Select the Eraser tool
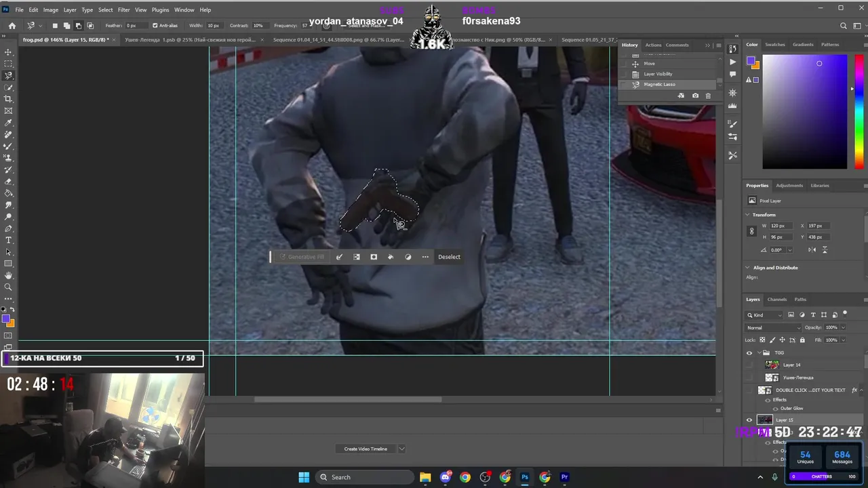This screenshot has height=488, width=868. (8, 182)
